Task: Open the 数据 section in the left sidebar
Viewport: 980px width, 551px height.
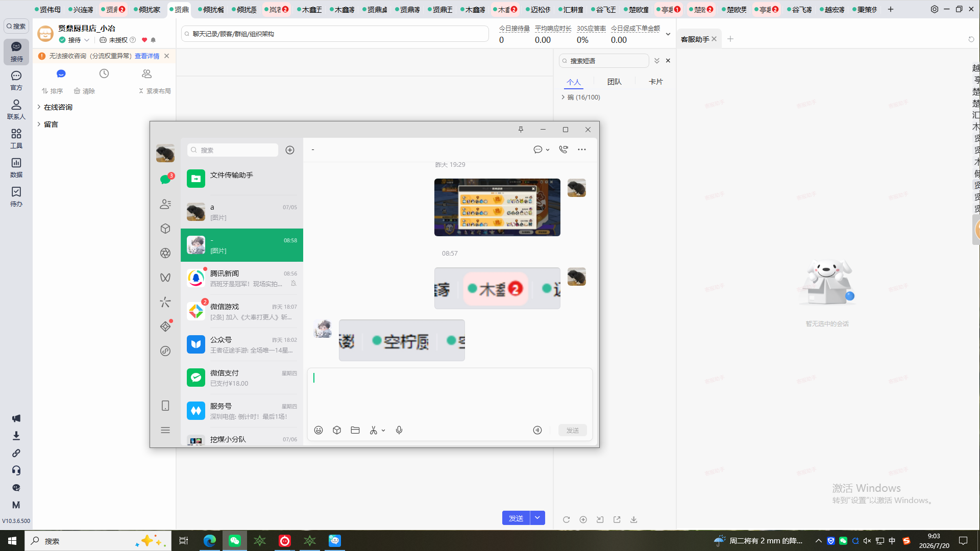Action: (x=16, y=167)
